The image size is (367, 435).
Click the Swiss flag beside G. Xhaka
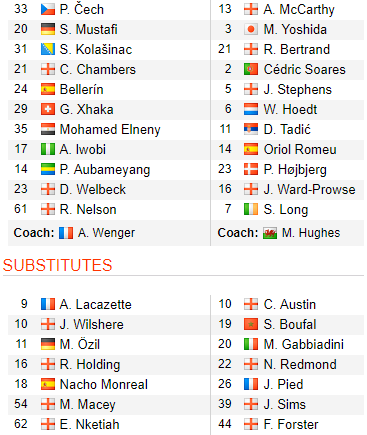coord(48,109)
